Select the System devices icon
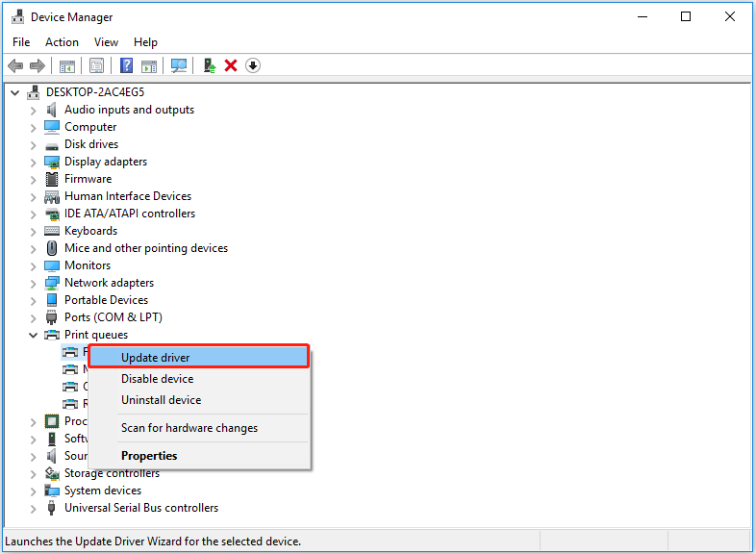756x554 pixels. click(x=52, y=491)
